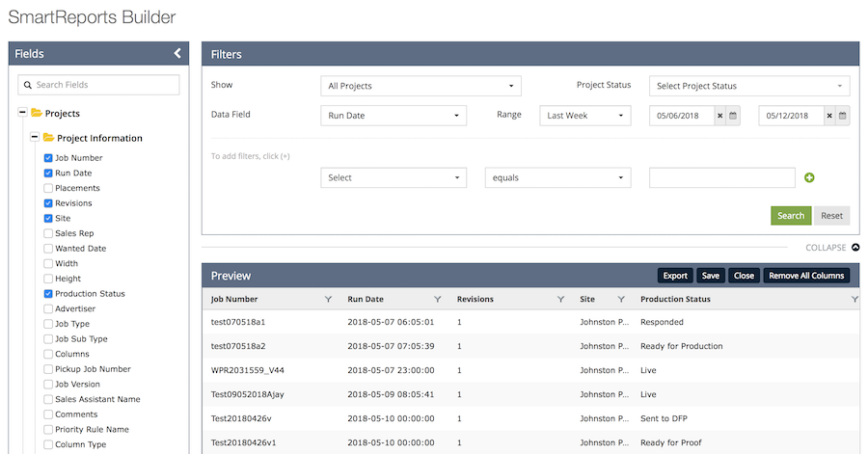Image resolution: width=868 pixels, height=454 pixels.
Task: Add a filter with the green plus
Action: pyautogui.click(x=809, y=177)
